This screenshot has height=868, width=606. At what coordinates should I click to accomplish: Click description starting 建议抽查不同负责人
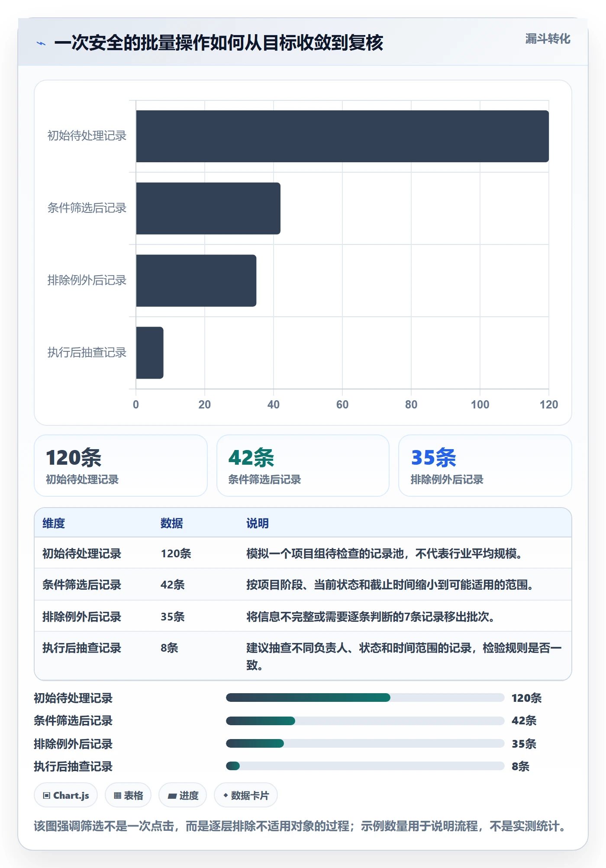(x=404, y=656)
